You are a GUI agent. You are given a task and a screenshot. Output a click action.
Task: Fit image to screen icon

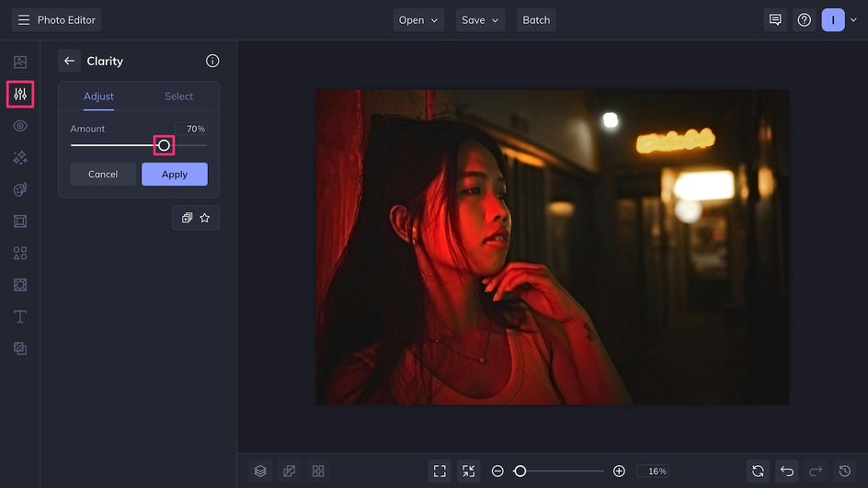[440, 471]
